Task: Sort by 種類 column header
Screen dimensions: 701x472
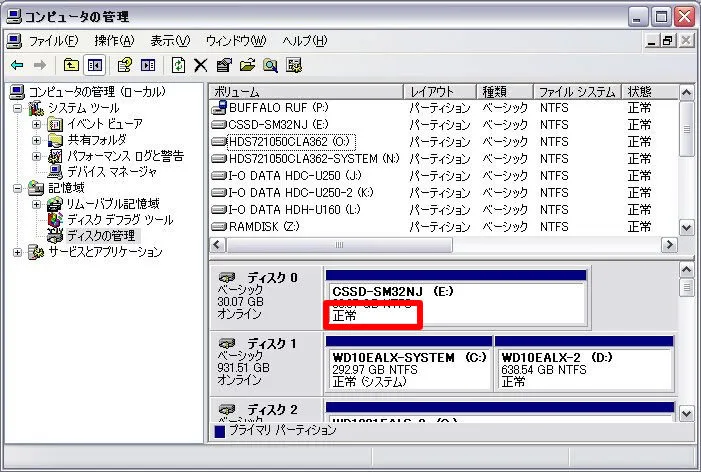Action: [x=505, y=92]
